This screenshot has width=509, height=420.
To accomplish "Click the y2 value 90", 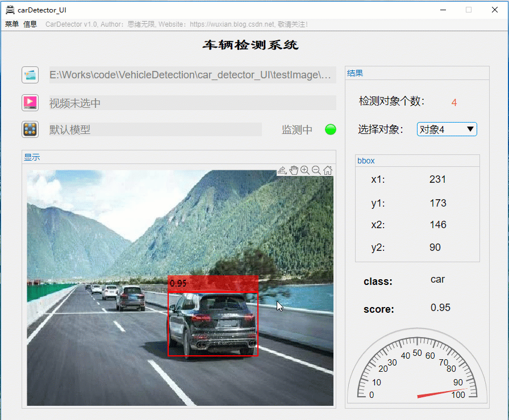I will point(435,247).
